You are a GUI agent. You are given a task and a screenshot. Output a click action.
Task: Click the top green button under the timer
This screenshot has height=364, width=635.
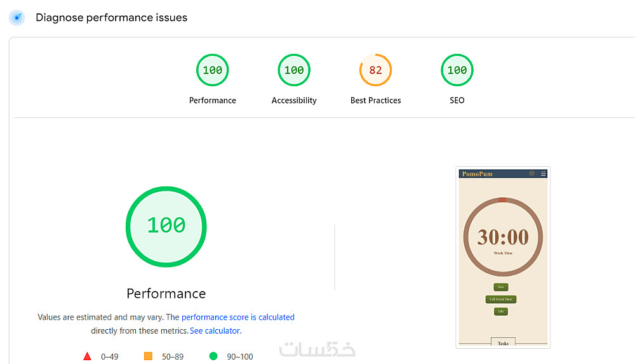click(501, 287)
